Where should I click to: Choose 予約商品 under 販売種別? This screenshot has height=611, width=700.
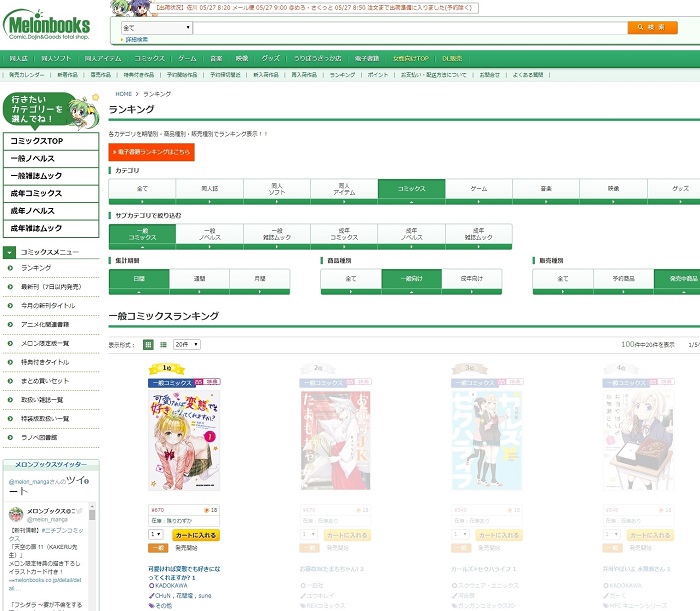click(624, 282)
